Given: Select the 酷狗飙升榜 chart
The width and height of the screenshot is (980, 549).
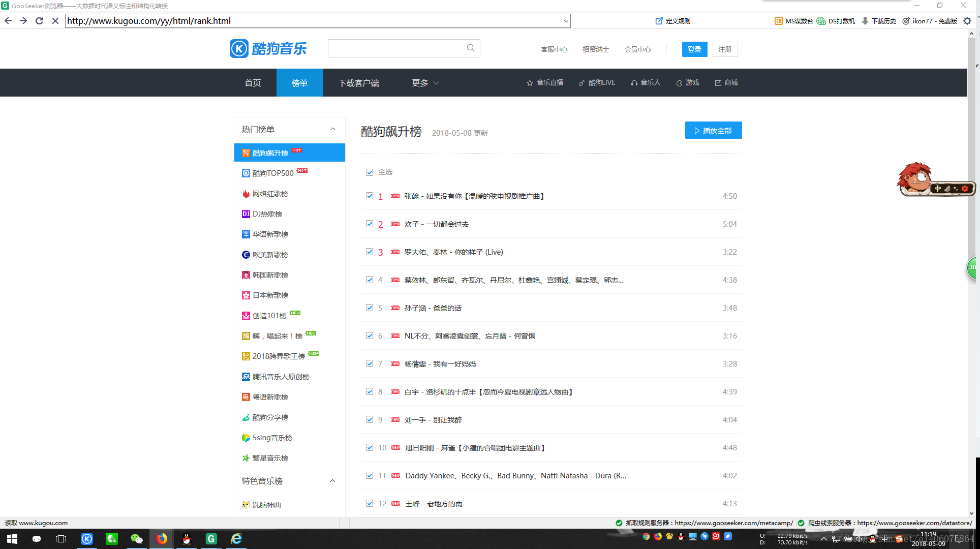Looking at the screenshot, I should point(290,152).
